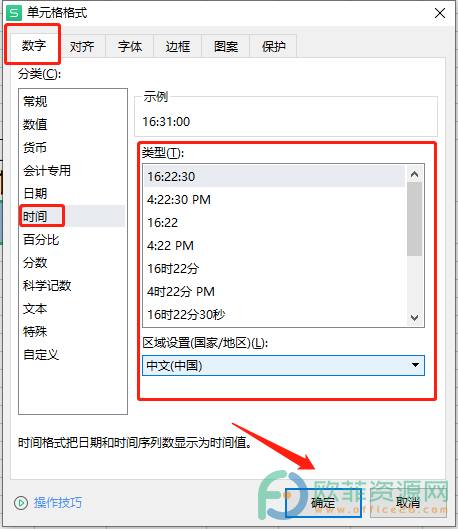Screen dimensions: 458x529
Task: Select time type 16时22分30秒
Action: [275, 314]
